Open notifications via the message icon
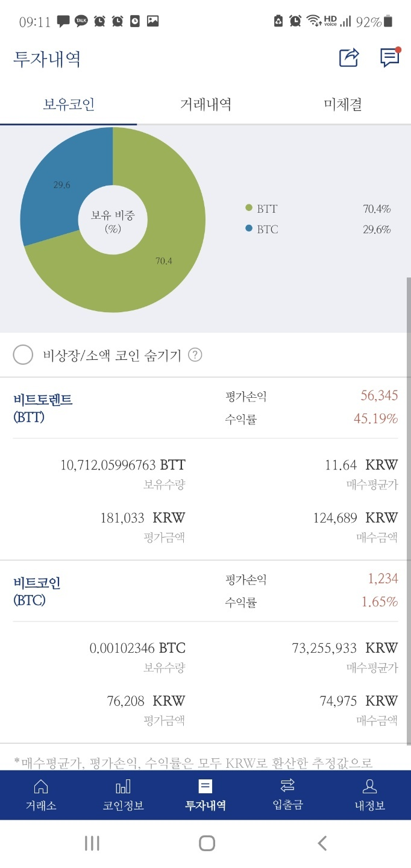The width and height of the screenshot is (411, 868). [x=389, y=57]
